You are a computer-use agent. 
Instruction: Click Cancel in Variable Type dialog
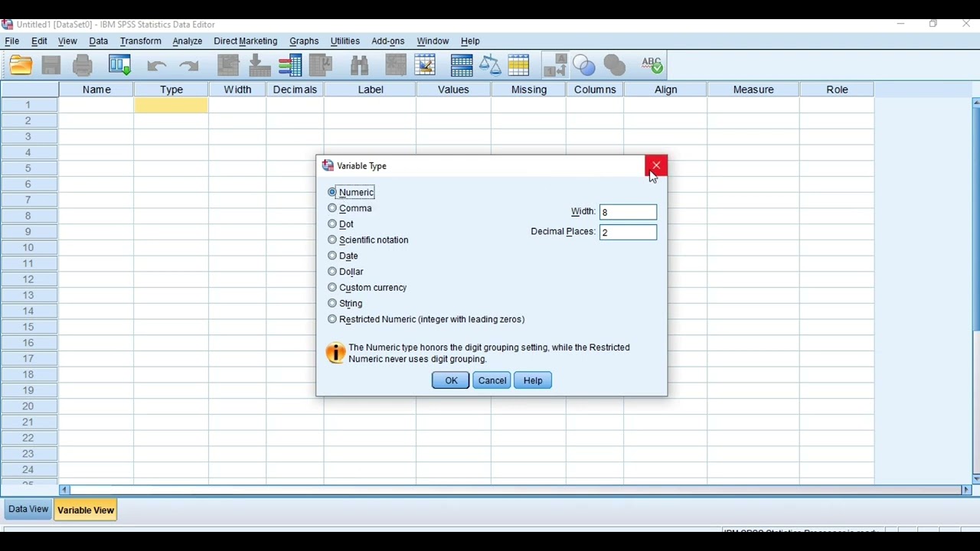click(492, 380)
